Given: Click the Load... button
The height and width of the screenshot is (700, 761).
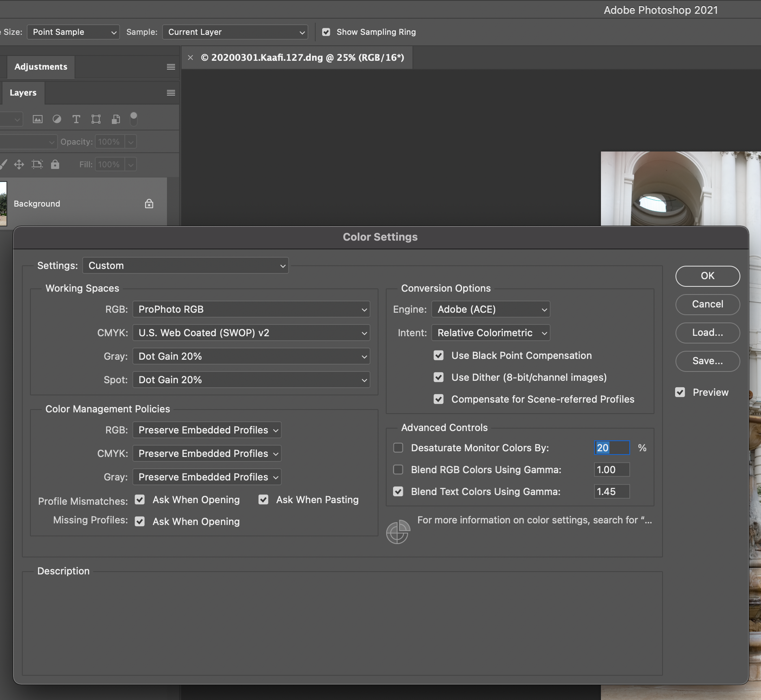Looking at the screenshot, I should (x=707, y=333).
